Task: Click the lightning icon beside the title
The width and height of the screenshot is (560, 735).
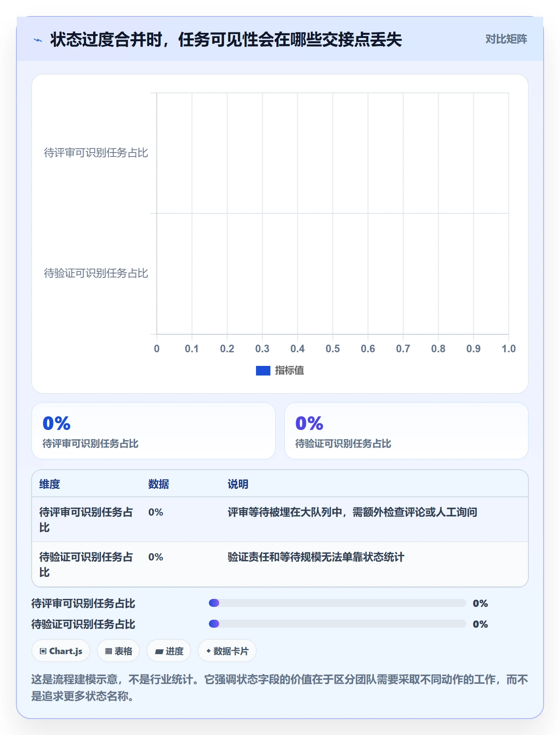Action: 38,40
